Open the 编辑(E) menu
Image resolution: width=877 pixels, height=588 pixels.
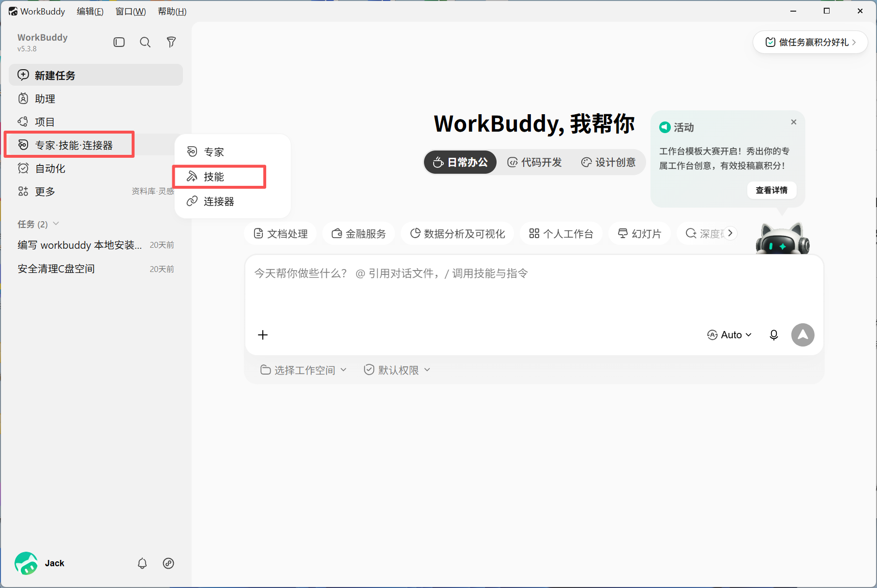point(90,11)
